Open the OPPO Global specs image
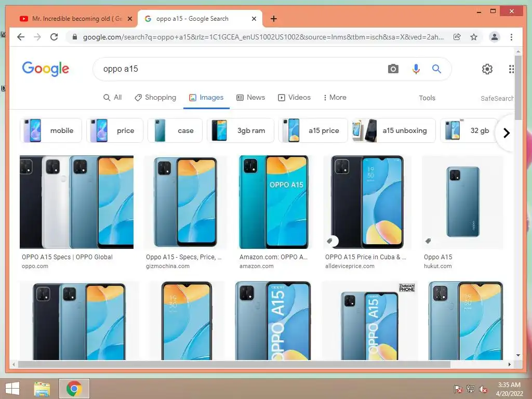Image resolution: width=532 pixels, height=399 pixels. coord(77,202)
